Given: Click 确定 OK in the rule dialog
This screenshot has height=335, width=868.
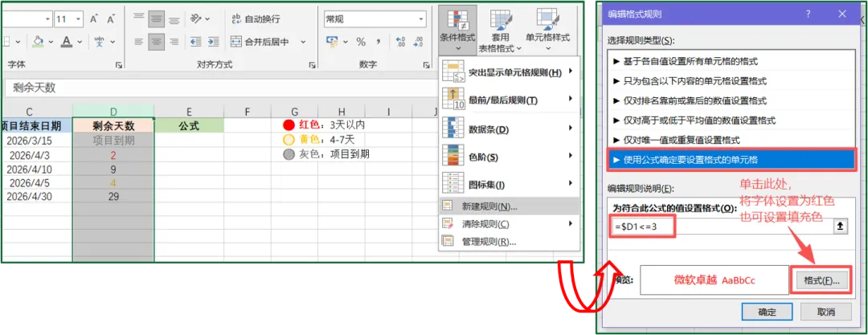Looking at the screenshot, I should click(767, 312).
